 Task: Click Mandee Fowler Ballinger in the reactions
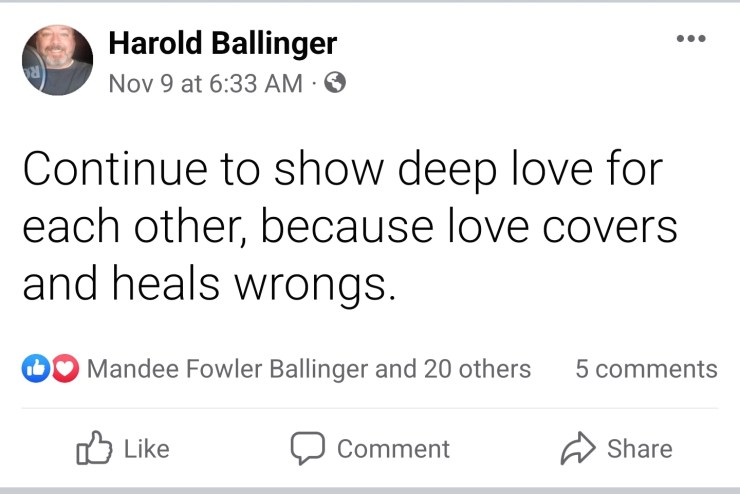tap(227, 369)
